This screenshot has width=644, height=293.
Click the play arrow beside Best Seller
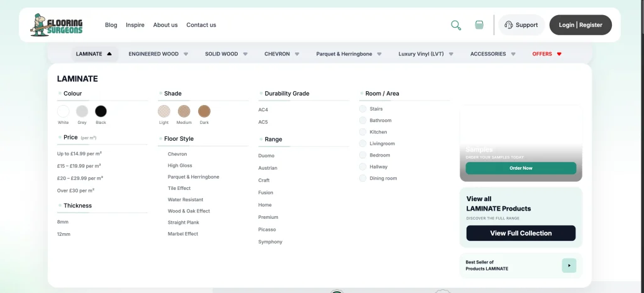569,265
